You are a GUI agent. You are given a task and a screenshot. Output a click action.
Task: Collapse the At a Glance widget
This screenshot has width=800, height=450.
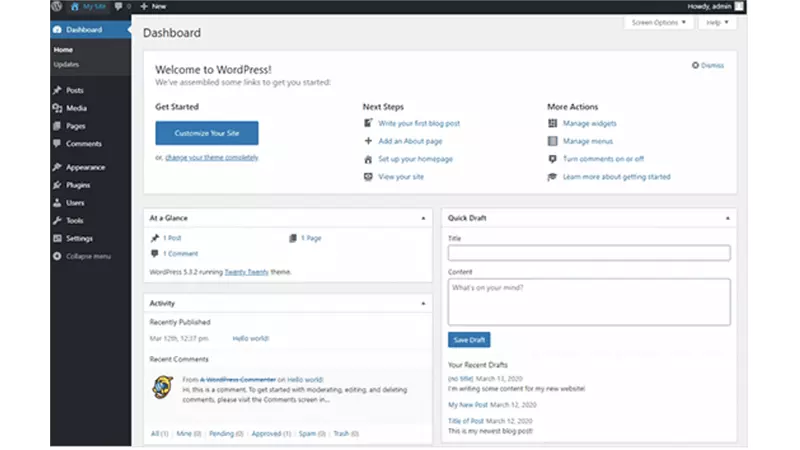[x=423, y=218]
